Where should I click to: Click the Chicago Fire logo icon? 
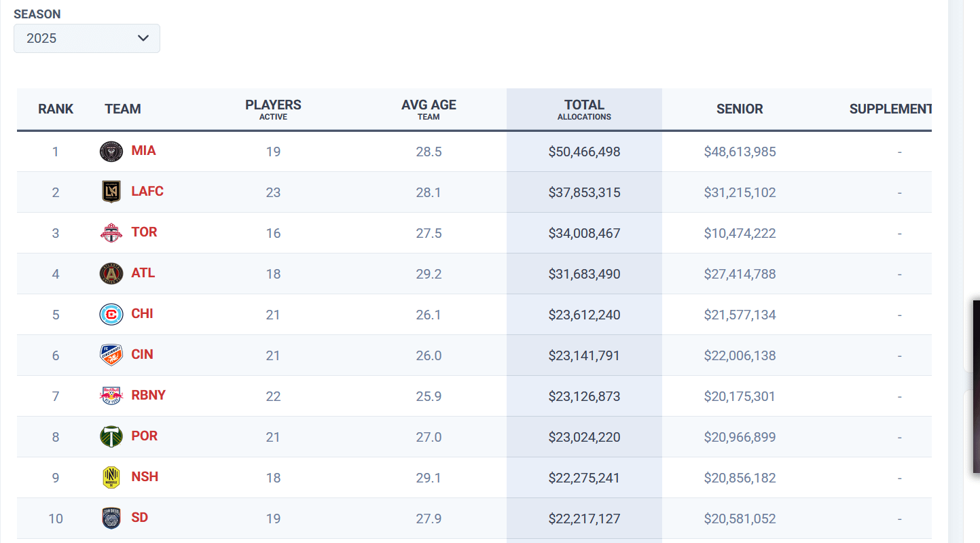111,314
